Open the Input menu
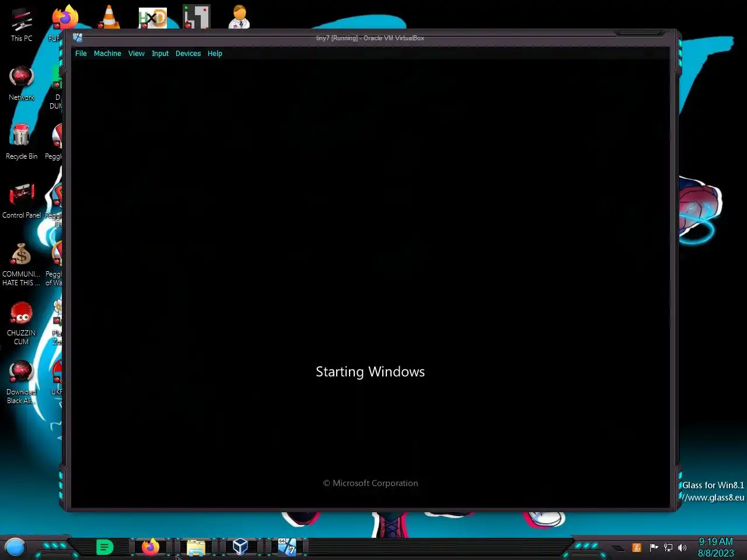The width and height of the screenshot is (747, 560). (160, 53)
